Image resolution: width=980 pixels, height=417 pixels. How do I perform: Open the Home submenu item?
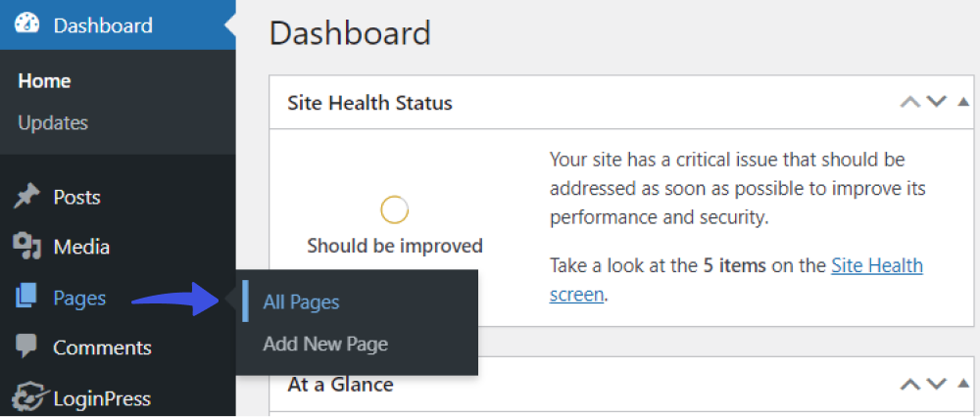(x=44, y=81)
